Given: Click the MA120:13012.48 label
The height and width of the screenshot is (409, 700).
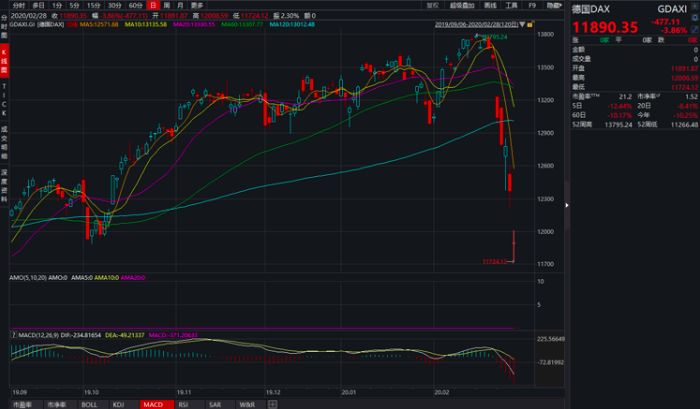Looking at the screenshot, I should 292,25.
